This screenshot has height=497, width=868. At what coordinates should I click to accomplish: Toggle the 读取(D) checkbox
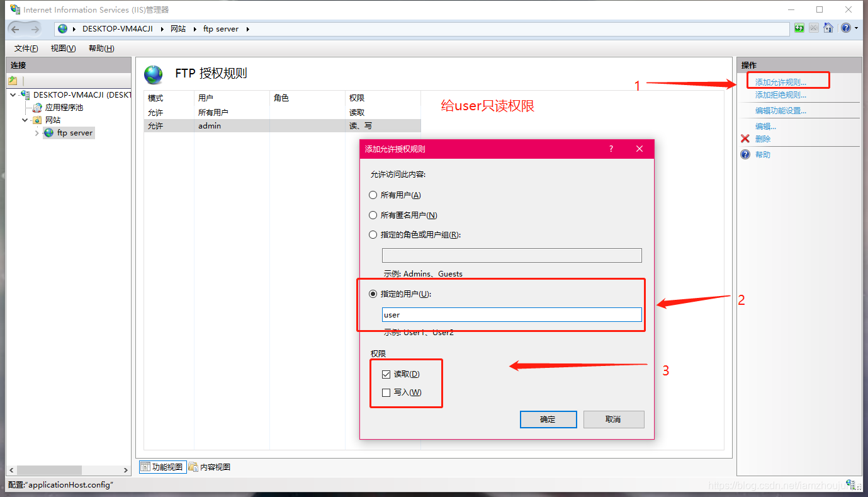[386, 374]
